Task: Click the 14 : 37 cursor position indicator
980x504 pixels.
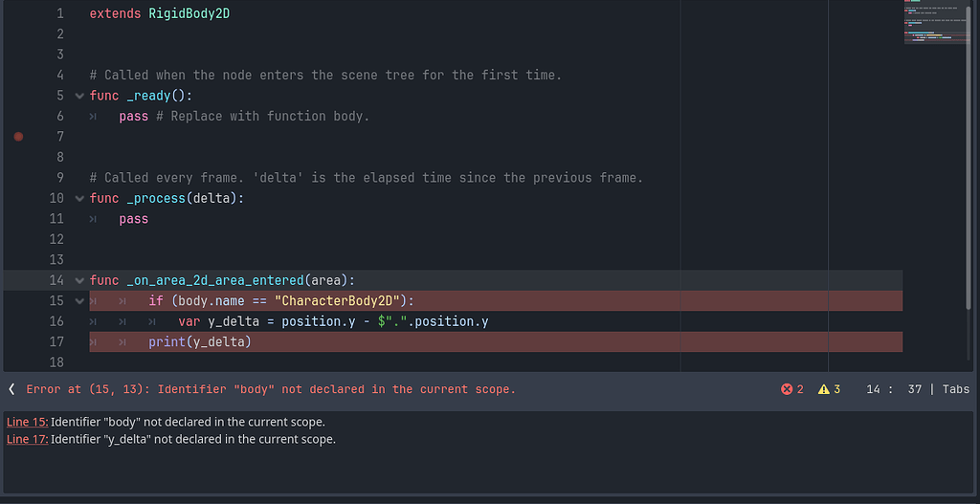Action: pos(893,389)
